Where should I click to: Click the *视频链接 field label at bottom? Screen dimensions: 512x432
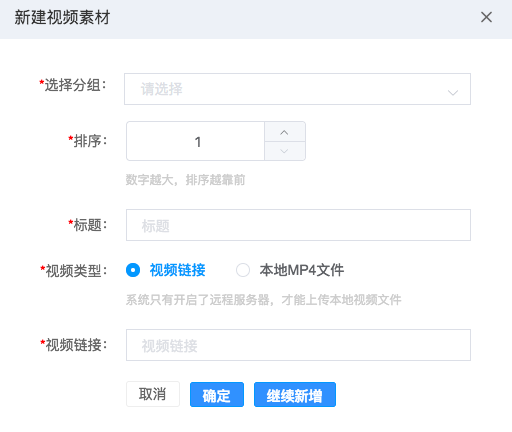click(x=73, y=345)
